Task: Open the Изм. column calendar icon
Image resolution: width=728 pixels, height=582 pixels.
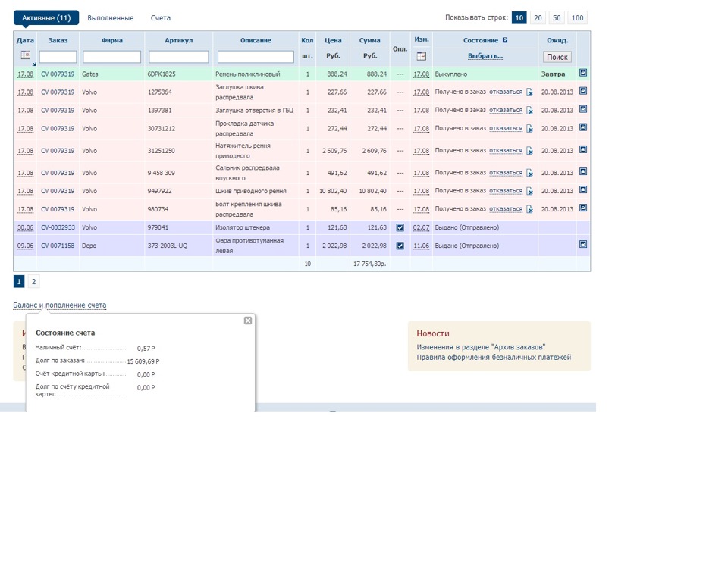Action: (422, 56)
